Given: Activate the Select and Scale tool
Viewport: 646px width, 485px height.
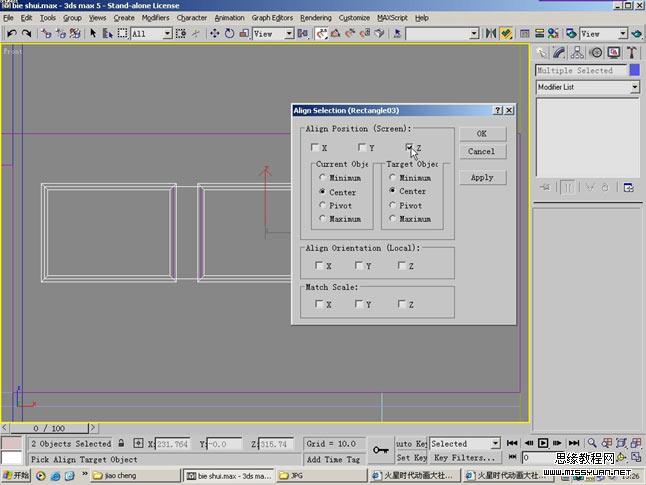Looking at the screenshot, I should coord(244,33).
